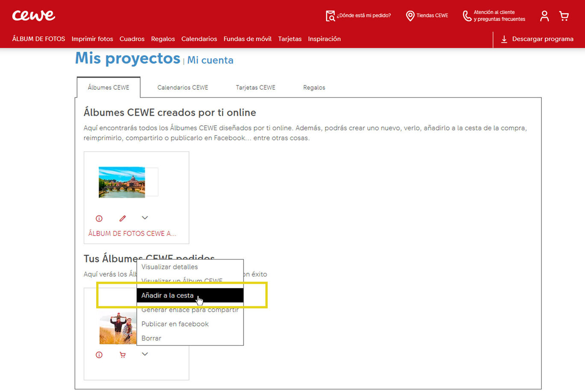The image size is (585, 392).
Task: Expand the chevron under the Rome album
Action: [x=145, y=218]
